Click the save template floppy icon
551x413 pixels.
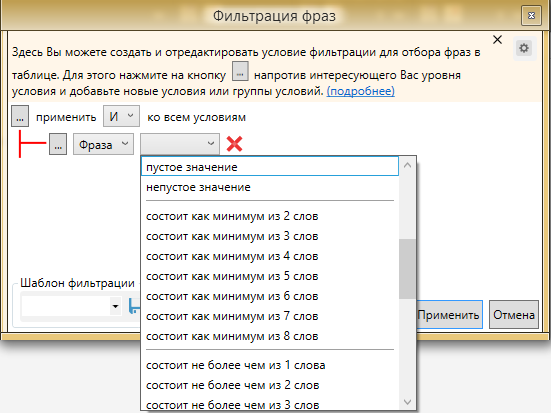(x=134, y=306)
